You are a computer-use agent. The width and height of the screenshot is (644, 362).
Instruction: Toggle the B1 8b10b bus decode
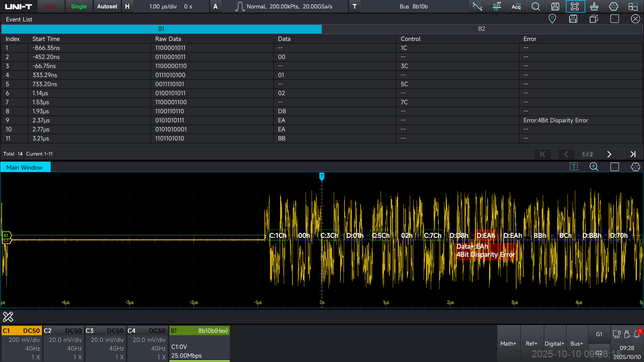tap(199, 330)
